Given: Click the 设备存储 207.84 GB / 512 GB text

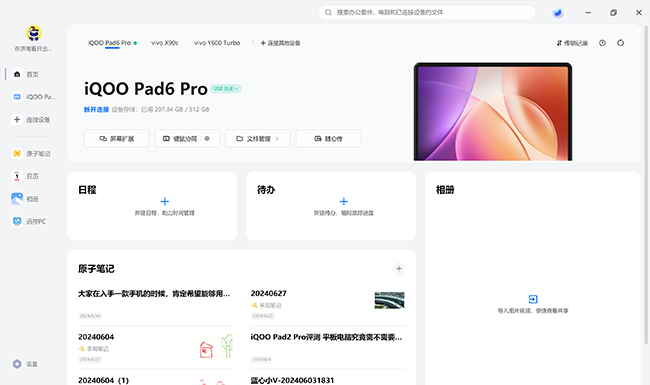Looking at the screenshot, I should [x=160, y=109].
